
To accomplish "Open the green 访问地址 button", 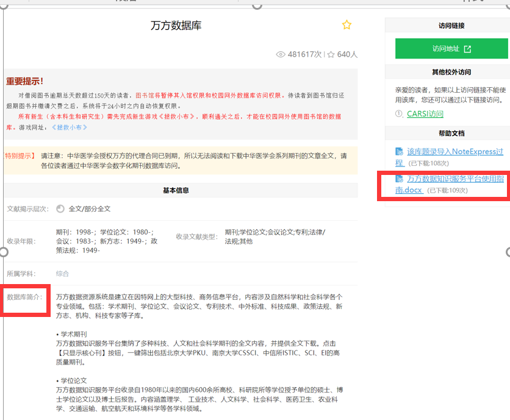I will 451,49.
